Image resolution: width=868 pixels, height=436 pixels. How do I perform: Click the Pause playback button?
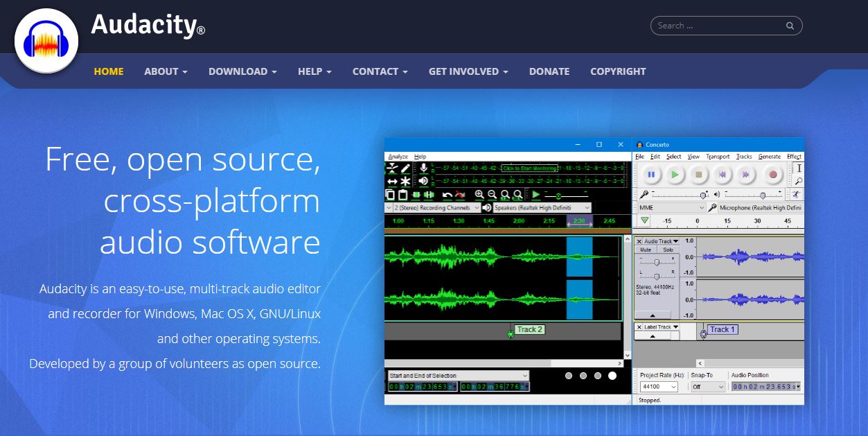click(x=651, y=175)
